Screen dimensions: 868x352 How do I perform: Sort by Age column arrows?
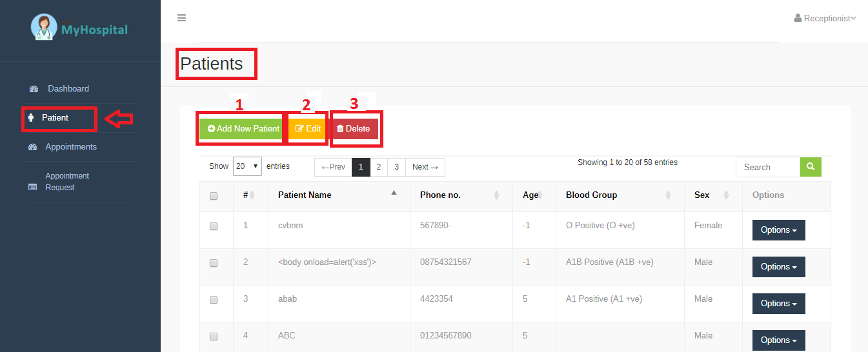click(540, 195)
